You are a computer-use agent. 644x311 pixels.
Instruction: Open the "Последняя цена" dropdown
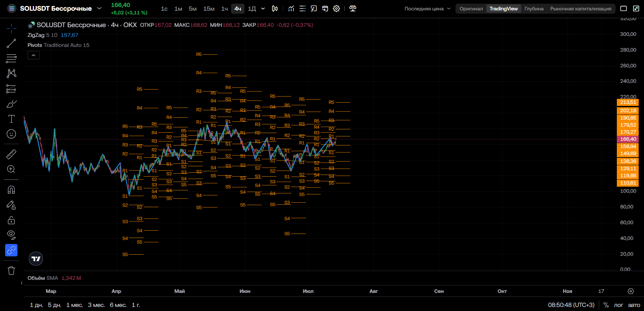(x=427, y=9)
